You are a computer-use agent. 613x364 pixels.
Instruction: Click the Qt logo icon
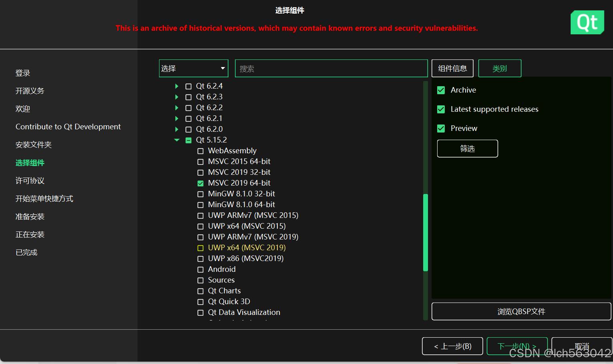coord(587,22)
